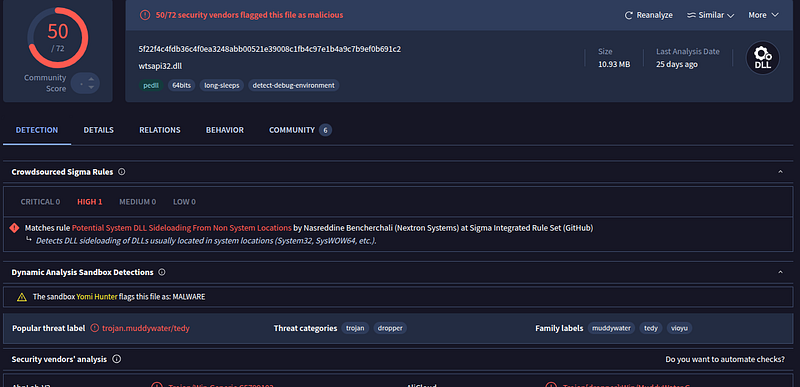Click the 64bits tag
The image size is (800, 387).
(x=182, y=85)
